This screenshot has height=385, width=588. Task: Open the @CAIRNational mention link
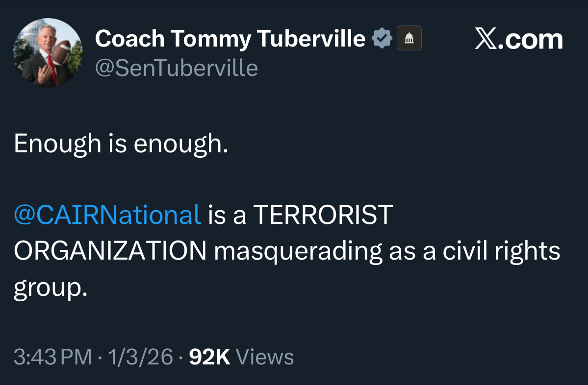click(107, 215)
